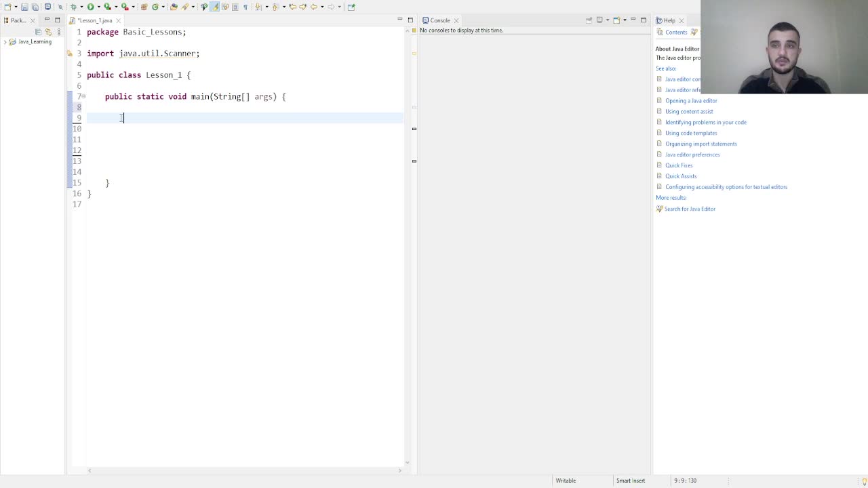Viewport: 868px width, 488px height.
Task: Toggle Mark Occurrences highlighter icon
Action: pos(214,7)
